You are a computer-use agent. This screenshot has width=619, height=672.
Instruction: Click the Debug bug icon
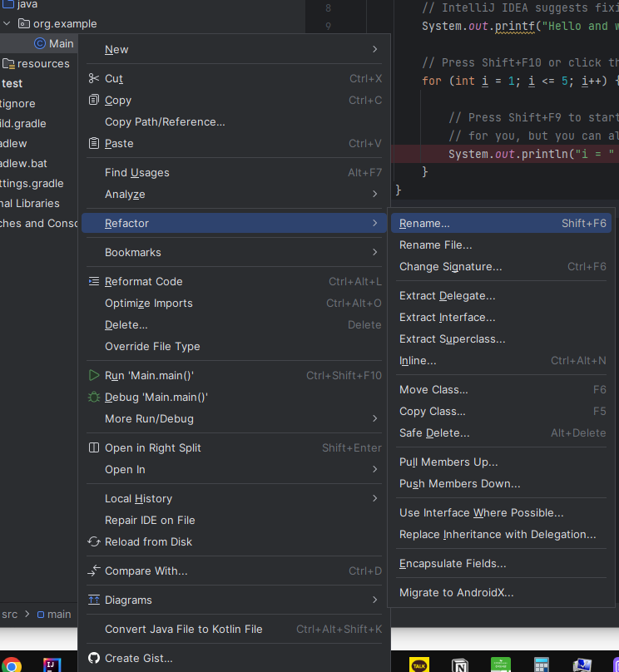click(x=93, y=397)
